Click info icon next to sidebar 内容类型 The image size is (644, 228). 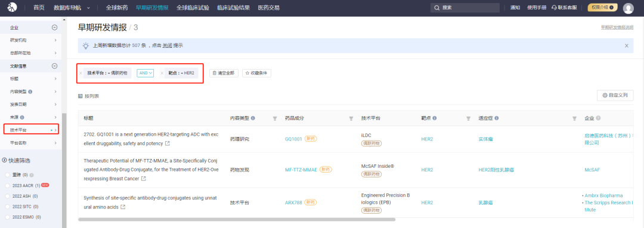point(30,92)
